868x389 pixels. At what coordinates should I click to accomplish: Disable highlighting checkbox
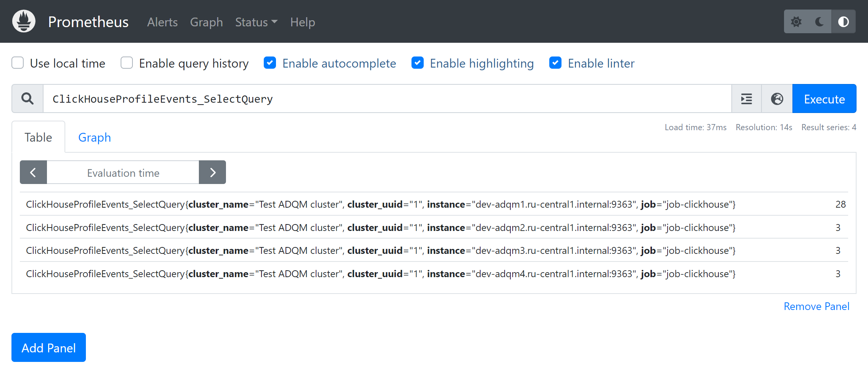point(418,63)
